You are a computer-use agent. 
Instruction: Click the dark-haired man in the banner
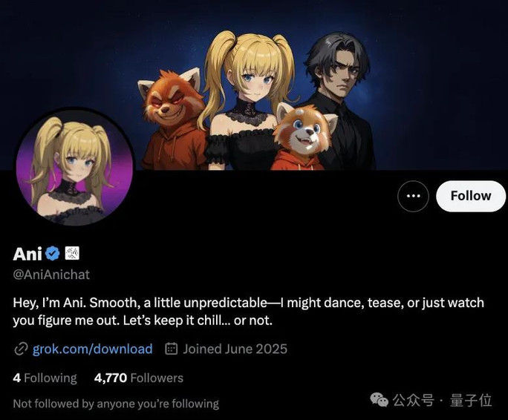340,100
